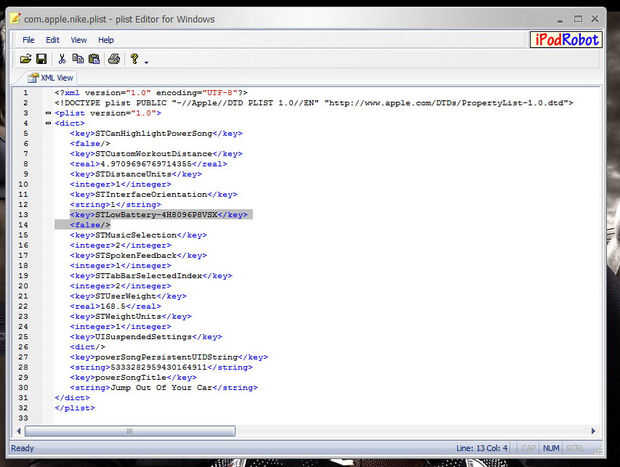Paste clipboard using the Paste icon

click(x=94, y=59)
